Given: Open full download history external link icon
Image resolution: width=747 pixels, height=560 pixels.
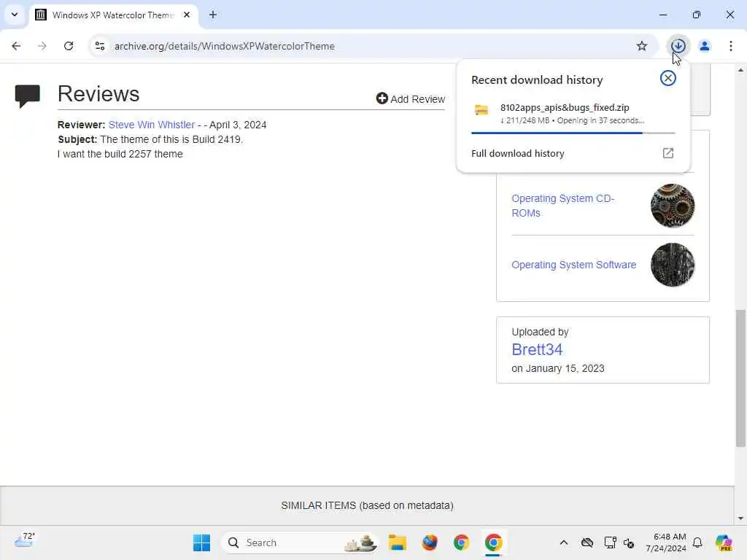Looking at the screenshot, I should (x=668, y=153).
